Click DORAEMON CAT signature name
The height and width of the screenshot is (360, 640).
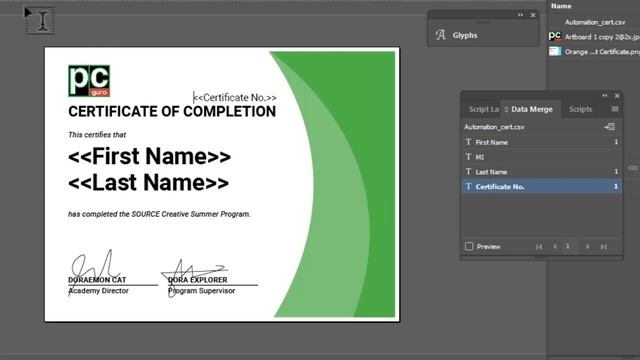[97, 280]
